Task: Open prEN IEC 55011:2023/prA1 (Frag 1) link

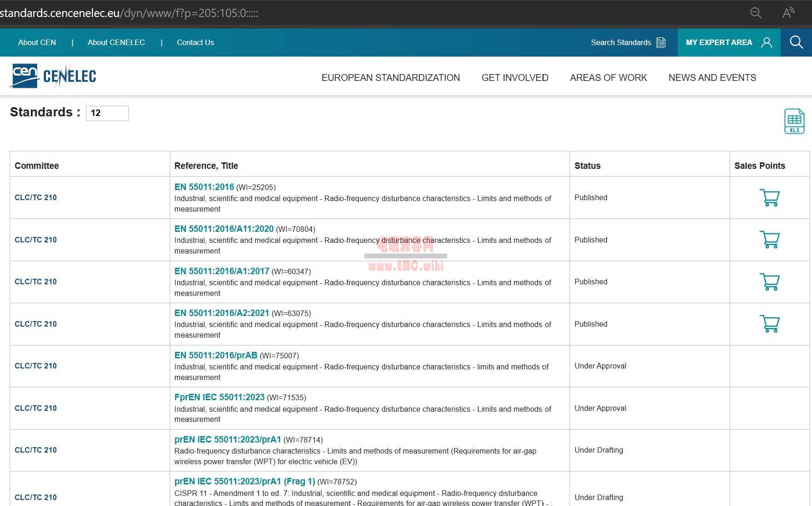Action: 245,481
